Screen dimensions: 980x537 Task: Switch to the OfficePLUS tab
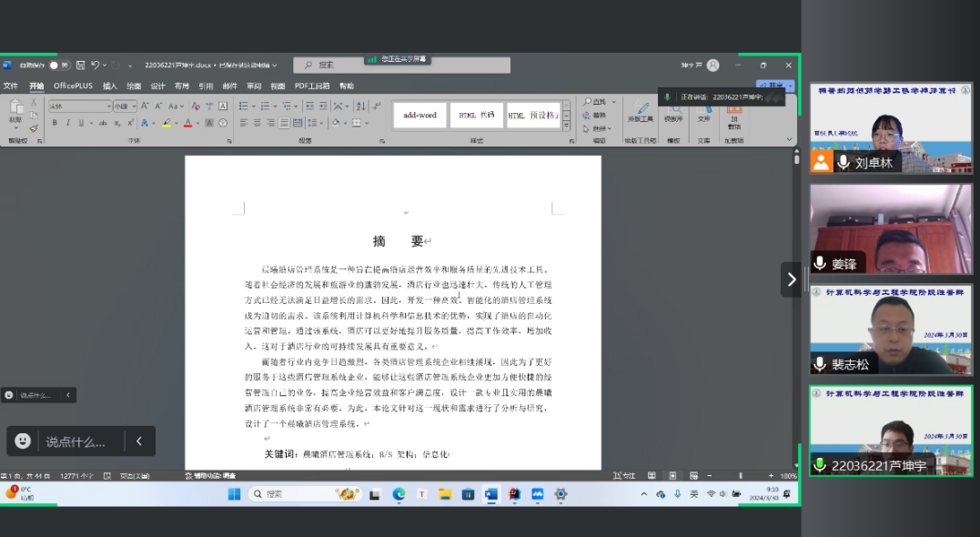click(73, 86)
